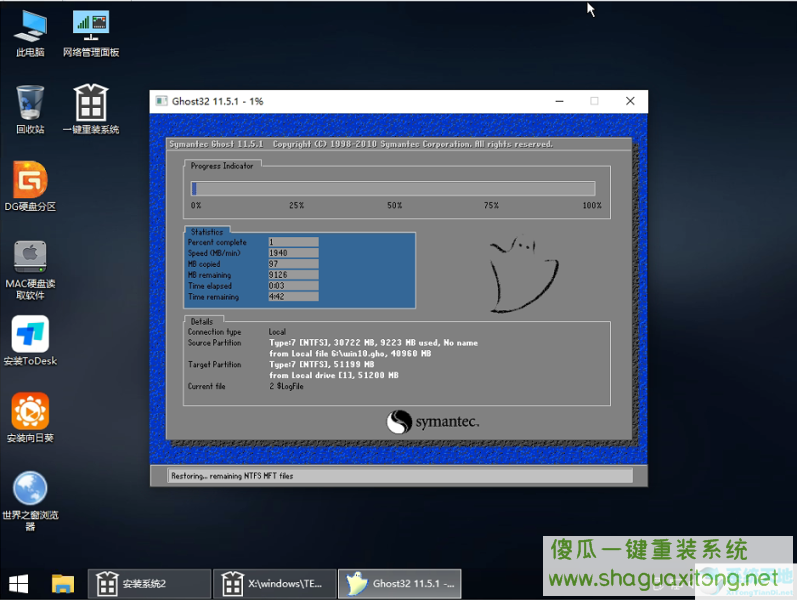Click the G:\win10.gho source file text
Viewport: 797px width, 600px height.
[350, 353]
